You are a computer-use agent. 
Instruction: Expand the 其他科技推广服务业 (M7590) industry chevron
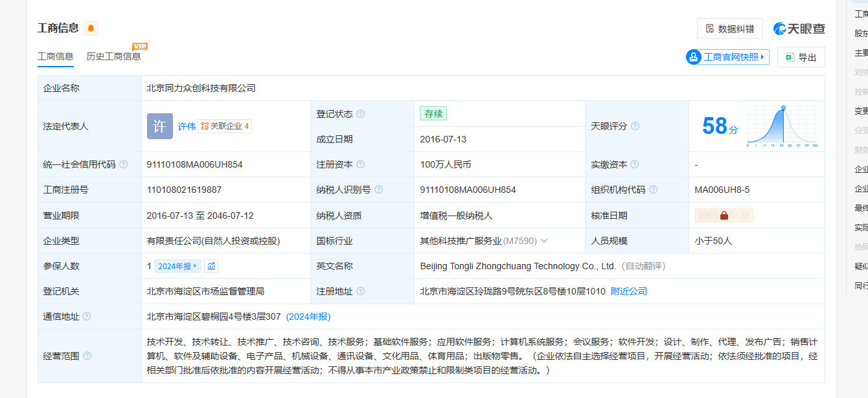click(544, 241)
